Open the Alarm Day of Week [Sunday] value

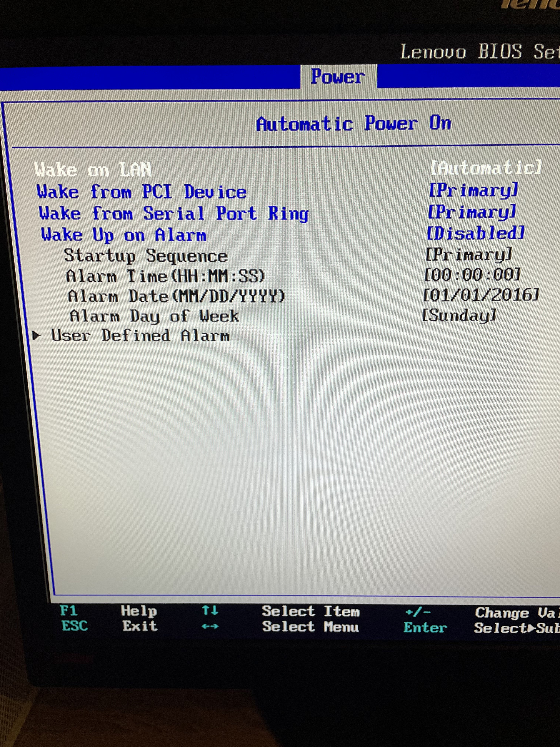click(x=459, y=315)
